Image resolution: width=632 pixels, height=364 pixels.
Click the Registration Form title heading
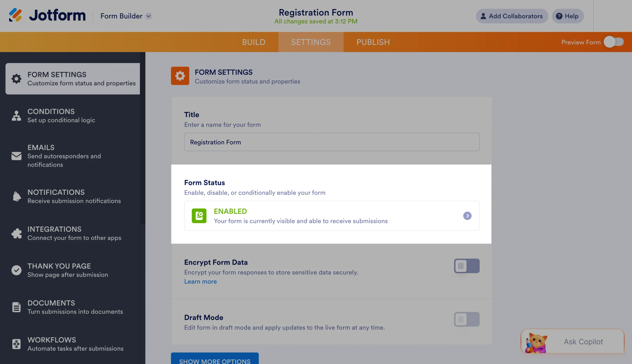click(x=316, y=12)
